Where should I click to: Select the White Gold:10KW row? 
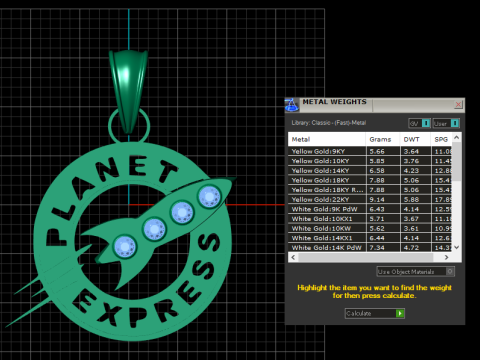(370, 229)
